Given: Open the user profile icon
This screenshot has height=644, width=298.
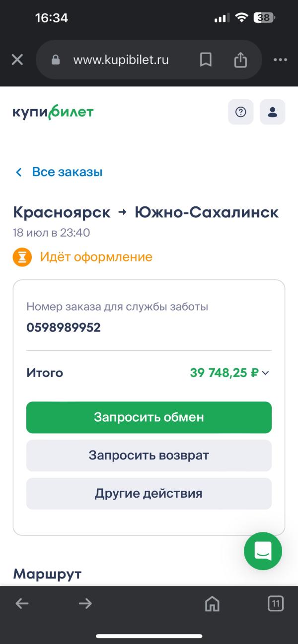Looking at the screenshot, I should [x=273, y=112].
